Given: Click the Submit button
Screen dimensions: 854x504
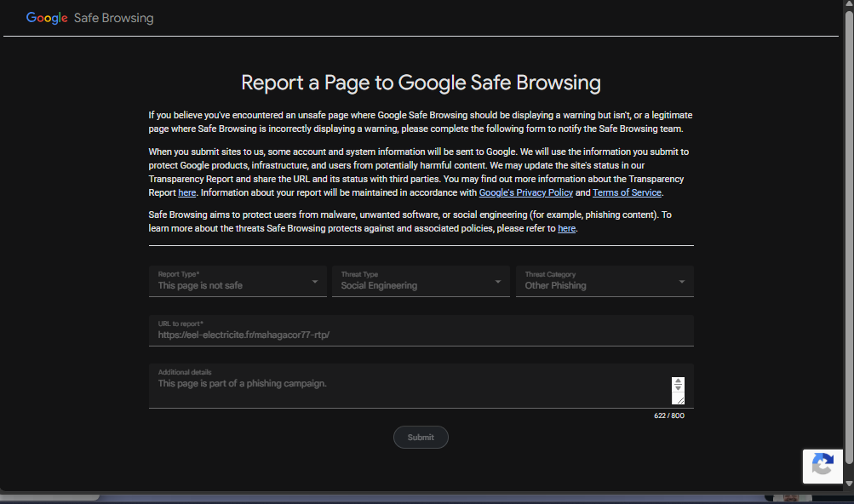Looking at the screenshot, I should click(x=421, y=437).
